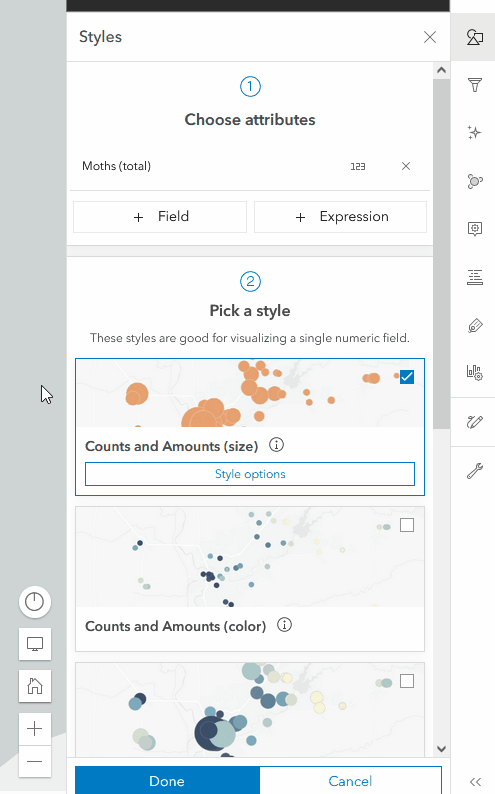Open the Map tools wrench icon
This screenshot has height=794, width=495.
click(x=474, y=470)
